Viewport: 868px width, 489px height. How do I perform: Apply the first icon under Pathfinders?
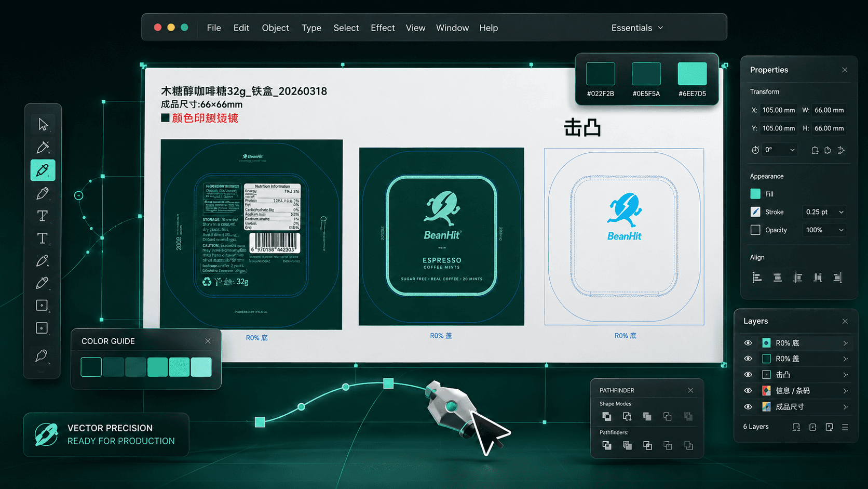click(606, 445)
